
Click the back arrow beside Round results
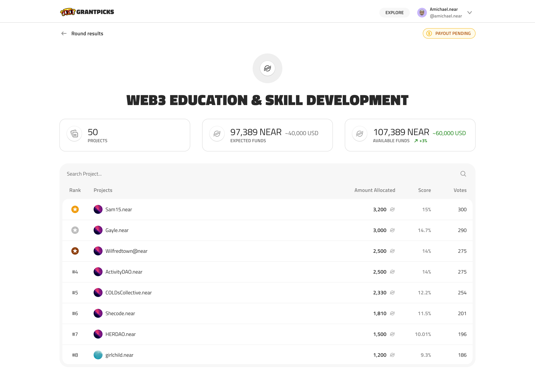coord(64,33)
